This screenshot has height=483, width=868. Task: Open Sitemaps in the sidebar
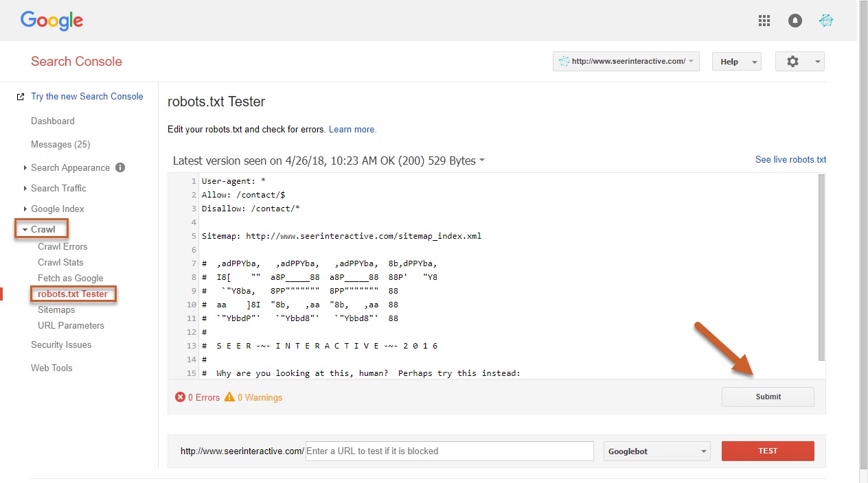(56, 309)
